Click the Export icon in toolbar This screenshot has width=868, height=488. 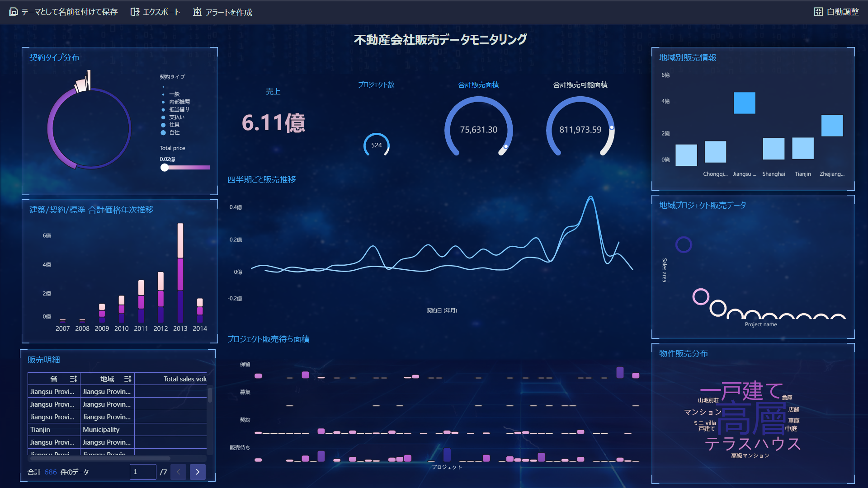tap(135, 12)
